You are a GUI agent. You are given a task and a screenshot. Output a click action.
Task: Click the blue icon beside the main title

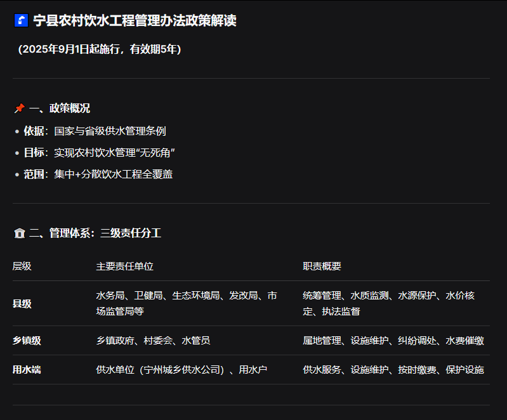(21, 20)
